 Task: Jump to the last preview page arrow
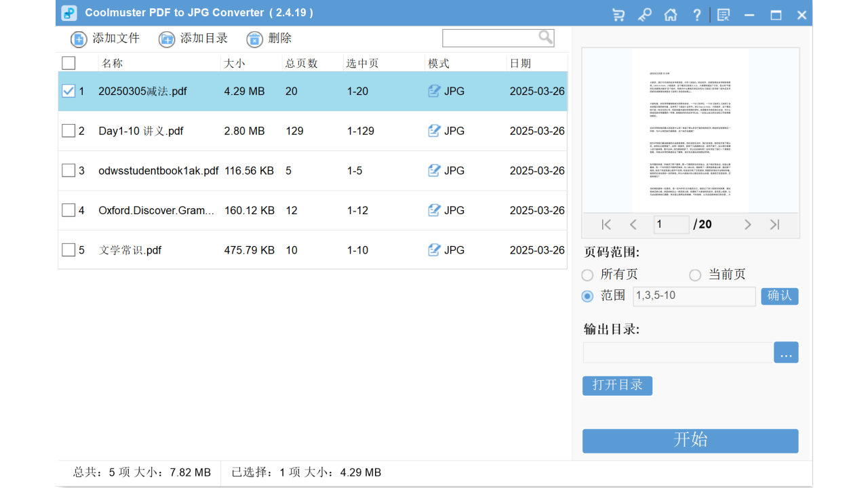click(x=774, y=224)
